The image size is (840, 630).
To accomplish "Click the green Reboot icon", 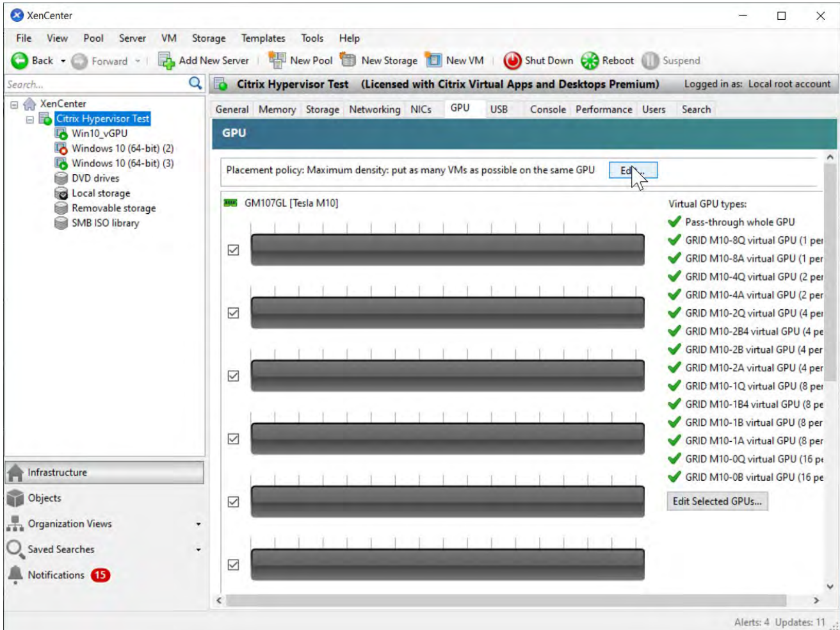I will 590,61.
